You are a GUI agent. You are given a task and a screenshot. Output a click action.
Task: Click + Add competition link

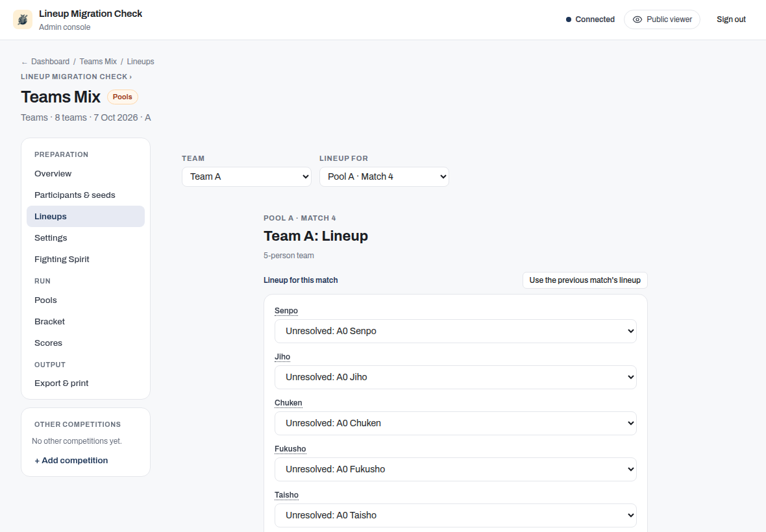[71, 460]
